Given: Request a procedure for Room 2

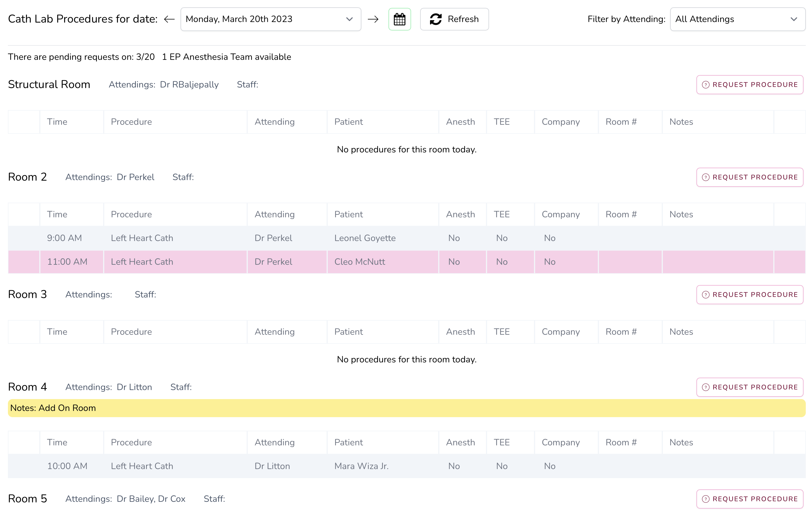Looking at the screenshot, I should coord(749,177).
